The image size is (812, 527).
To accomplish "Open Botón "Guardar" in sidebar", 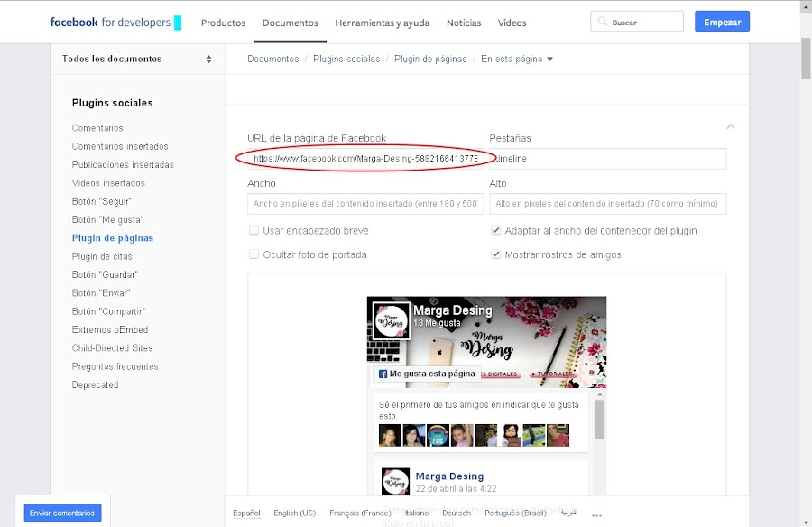I will 106,274.
